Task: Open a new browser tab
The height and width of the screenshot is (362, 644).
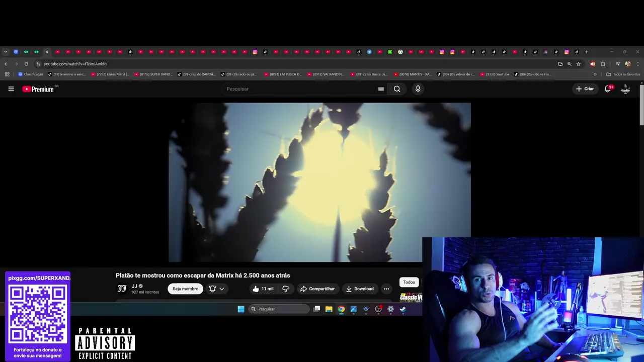Action: (x=587, y=52)
